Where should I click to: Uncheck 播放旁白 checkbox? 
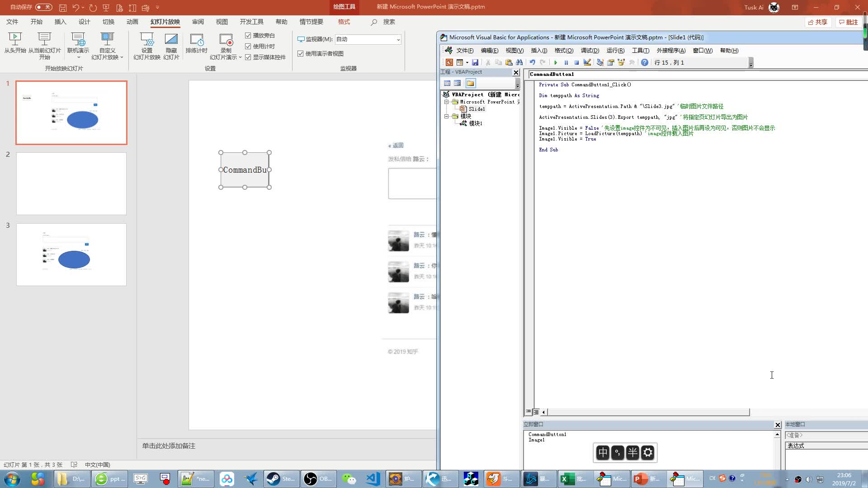point(248,35)
